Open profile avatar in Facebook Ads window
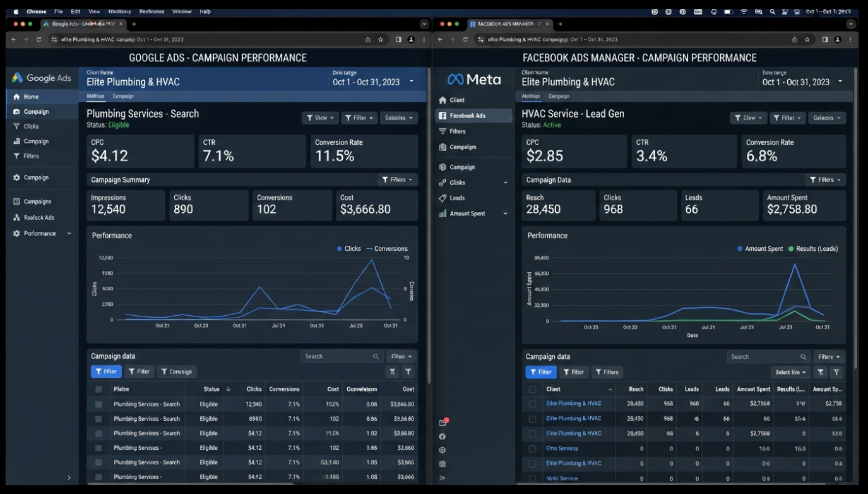 click(838, 39)
